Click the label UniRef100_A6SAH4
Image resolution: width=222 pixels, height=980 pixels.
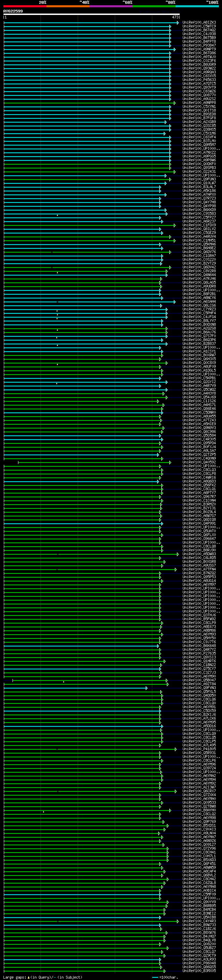tap(199, 302)
